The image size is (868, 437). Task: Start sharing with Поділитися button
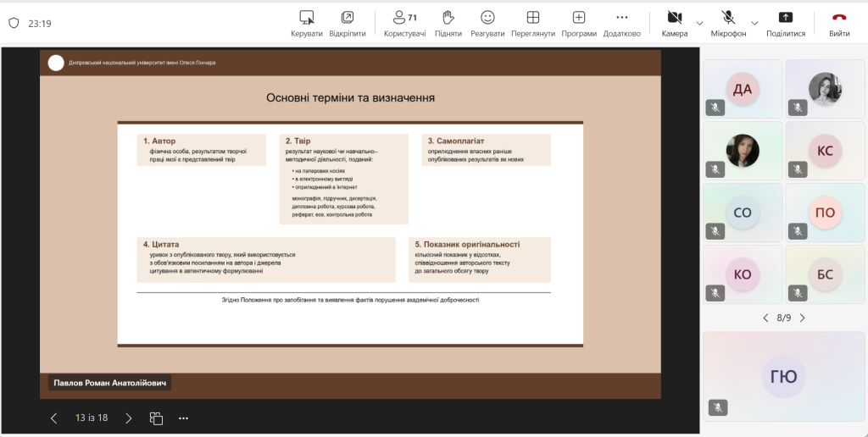[x=786, y=18]
